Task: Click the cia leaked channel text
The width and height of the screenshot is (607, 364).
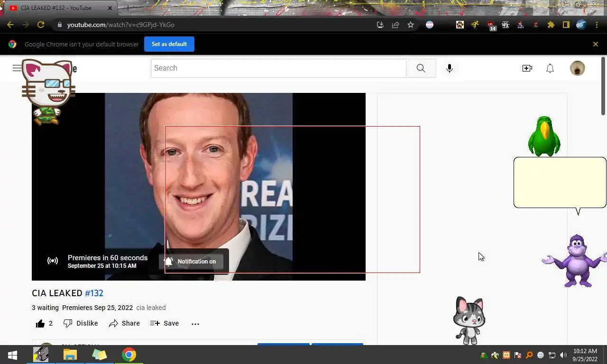Action: 151,308
